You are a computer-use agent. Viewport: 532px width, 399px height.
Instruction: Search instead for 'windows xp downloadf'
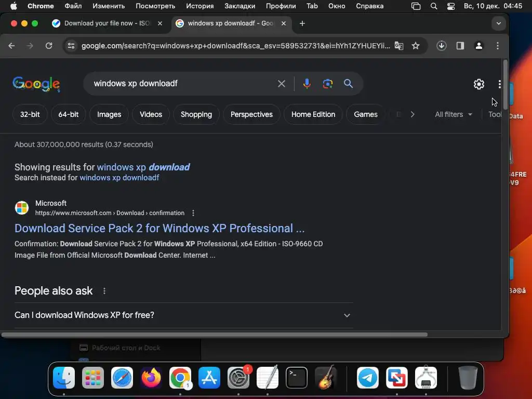click(x=119, y=178)
